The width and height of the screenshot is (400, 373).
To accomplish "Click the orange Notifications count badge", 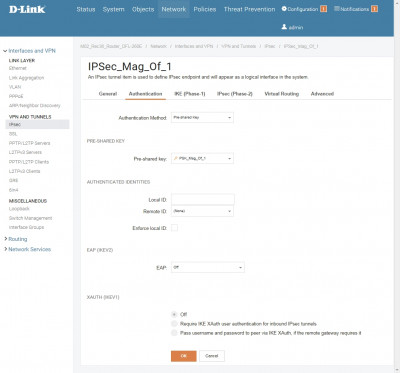I will tap(374, 9).
